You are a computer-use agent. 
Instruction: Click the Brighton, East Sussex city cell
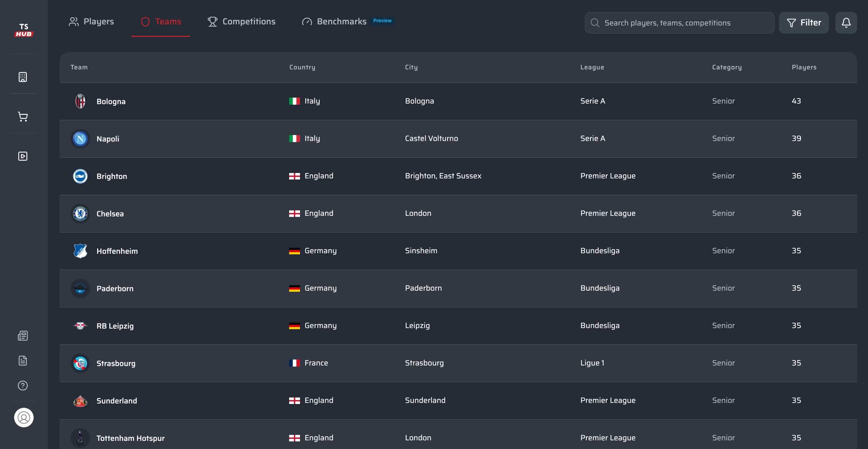(x=443, y=175)
